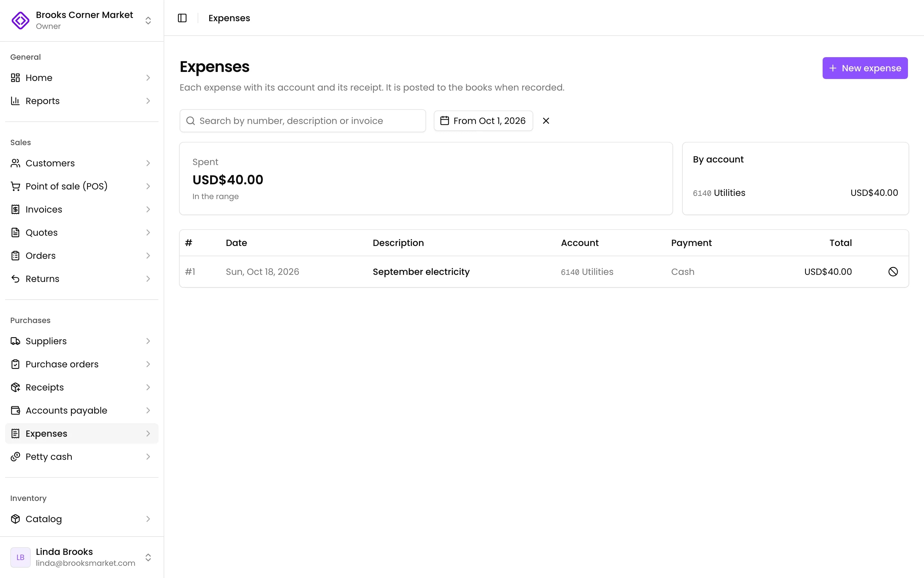Click the Orders clipboard icon
Screen dimensions: 924x578
click(15, 256)
